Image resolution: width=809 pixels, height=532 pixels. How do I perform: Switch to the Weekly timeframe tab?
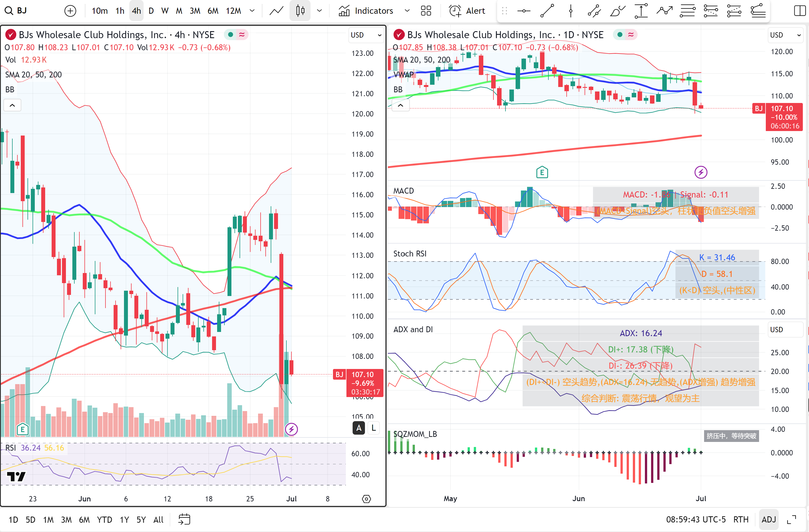pyautogui.click(x=165, y=11)
